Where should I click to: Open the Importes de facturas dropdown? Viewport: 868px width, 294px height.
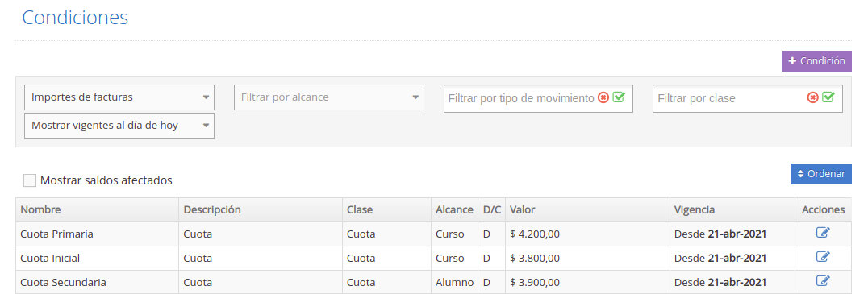coord(119,97)
